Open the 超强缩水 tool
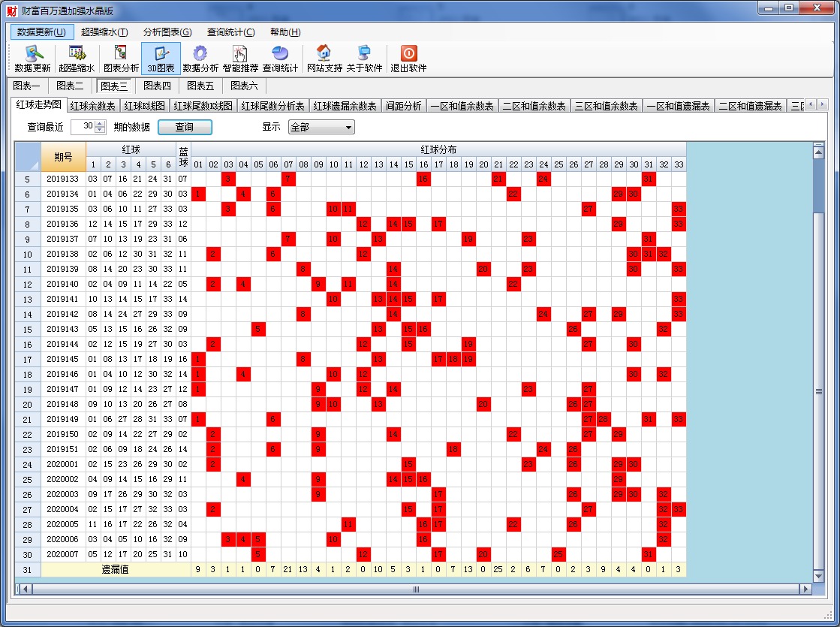Image resolution: width=840 pixels, height=627 pixels. (x=77, y=59)
